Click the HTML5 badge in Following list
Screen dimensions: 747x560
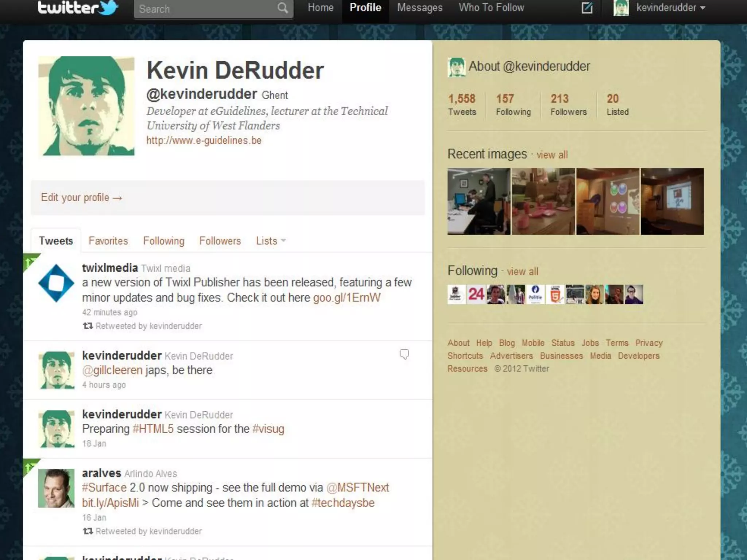pyautogui.click(x=555, y=294)
